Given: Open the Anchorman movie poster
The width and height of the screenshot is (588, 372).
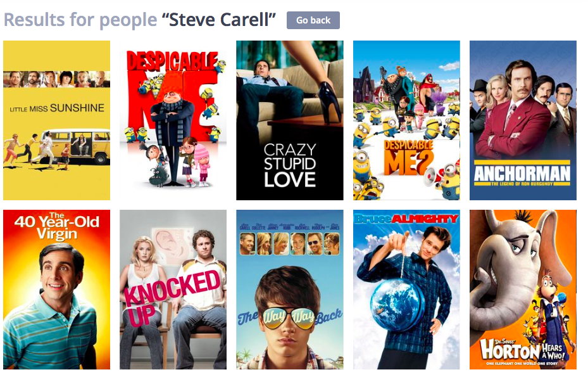Looking at the screenshot, I should click(523, 120).
